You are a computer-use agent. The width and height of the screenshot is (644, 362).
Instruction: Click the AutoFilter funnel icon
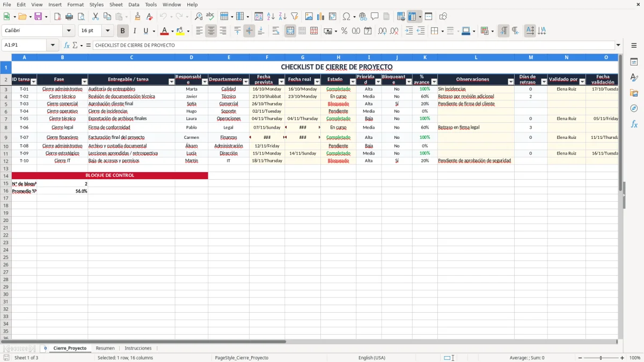[x=294, y=17]
